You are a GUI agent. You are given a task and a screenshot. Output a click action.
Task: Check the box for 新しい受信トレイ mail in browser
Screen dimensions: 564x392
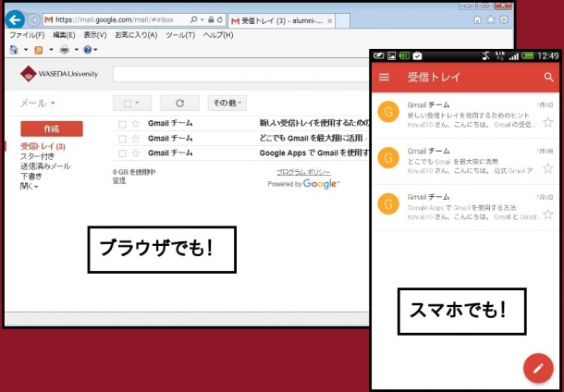[122, 125]
